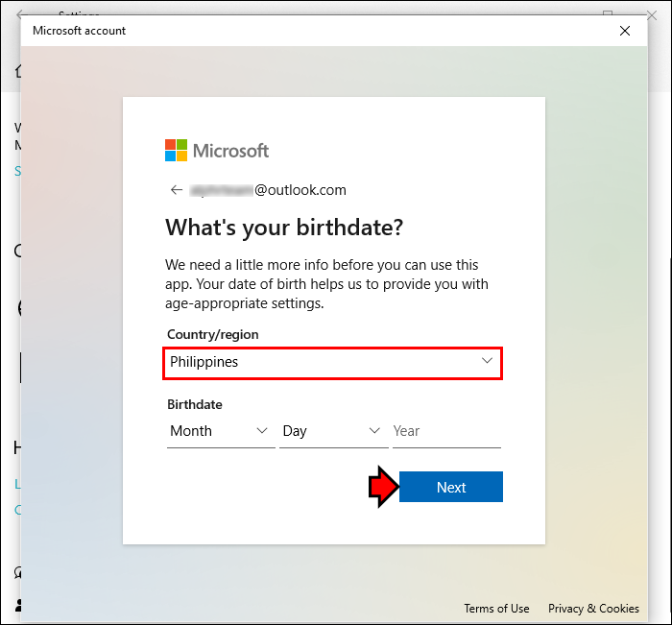
Task: Click the Get help icon at bottom-left
Action: click(17, 572)
